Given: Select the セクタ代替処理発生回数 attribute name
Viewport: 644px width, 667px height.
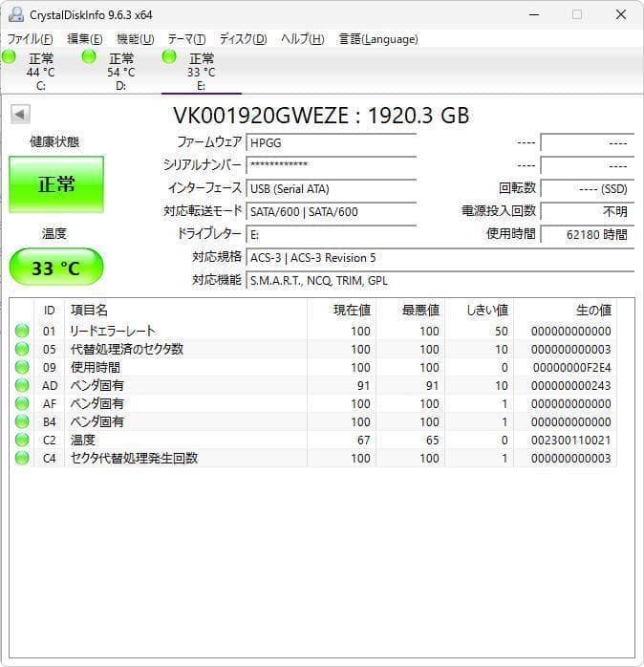Looking at the screenshot, I should (x=134, y=458).
